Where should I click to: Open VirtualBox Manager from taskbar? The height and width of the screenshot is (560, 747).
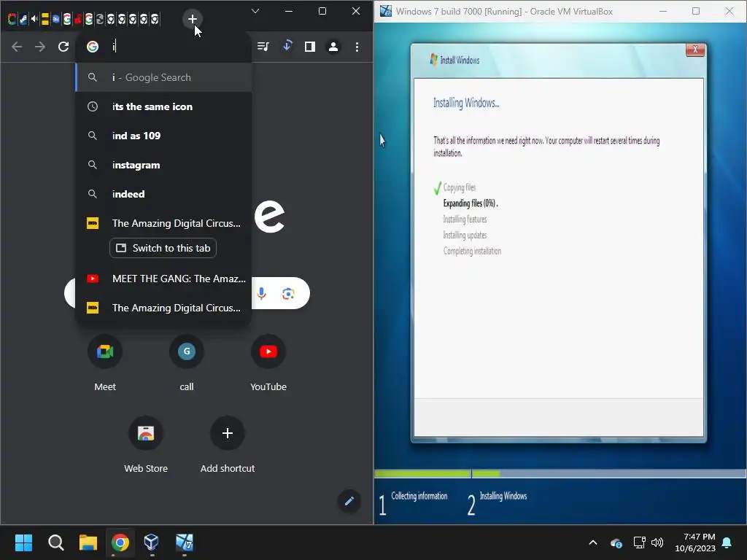pos(152,542)
